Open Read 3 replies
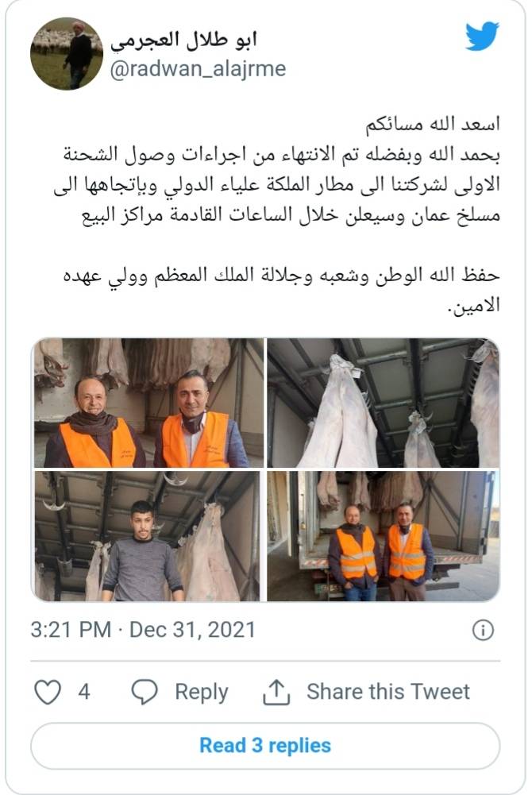The height and width of the screenshot is (795, 532). tap(265, 746)
